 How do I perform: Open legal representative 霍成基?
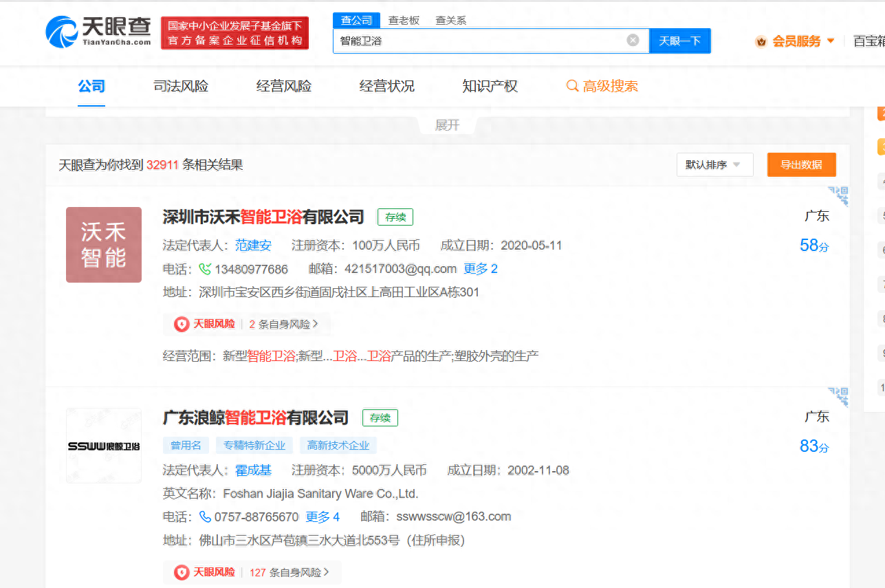253,470
